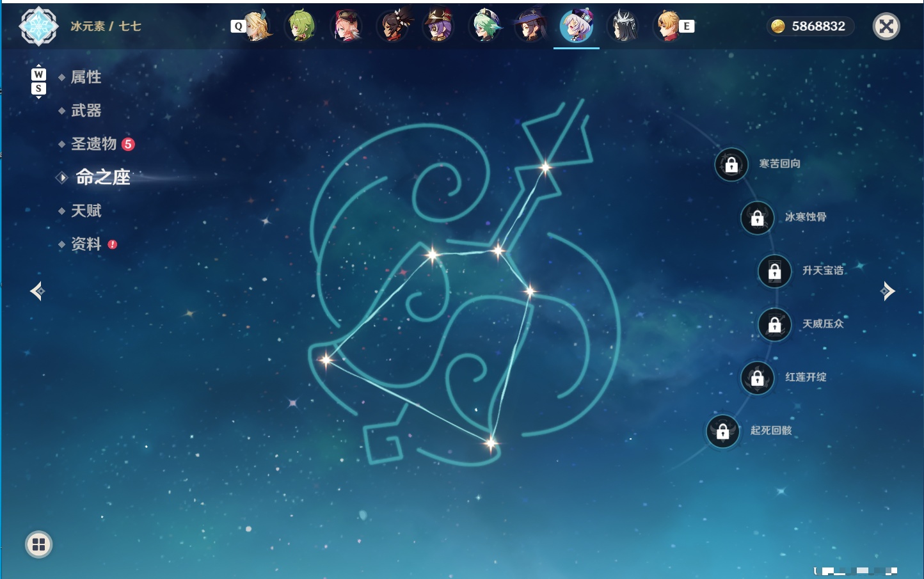
Task: Open the 属性 attributes tab
Action: pyautogui.click(x=86, y=77)
